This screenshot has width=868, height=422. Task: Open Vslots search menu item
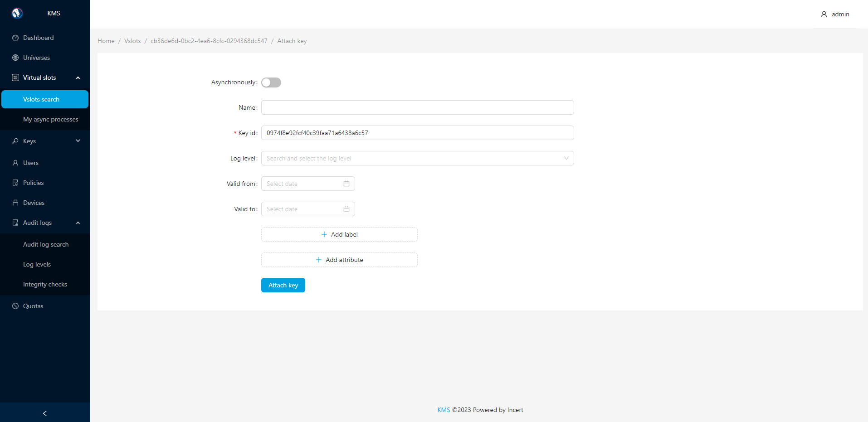(x=45, y=99)
